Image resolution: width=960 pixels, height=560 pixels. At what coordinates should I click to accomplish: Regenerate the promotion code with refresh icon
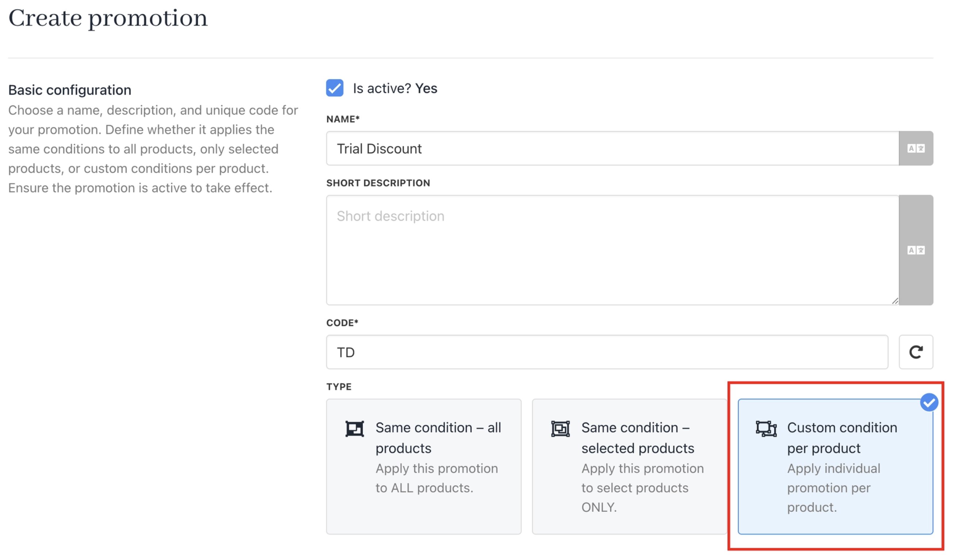pos(916,352)
